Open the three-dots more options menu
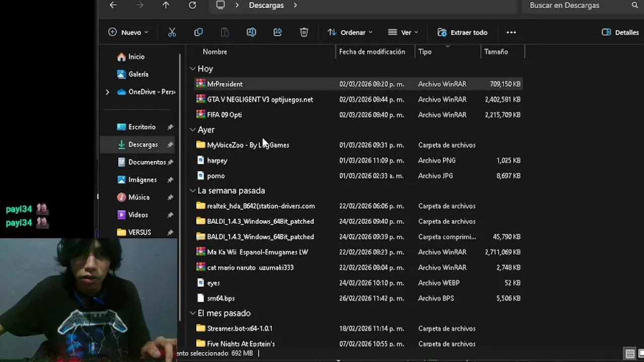Viewport: 644px width, 362px height. 511,32
